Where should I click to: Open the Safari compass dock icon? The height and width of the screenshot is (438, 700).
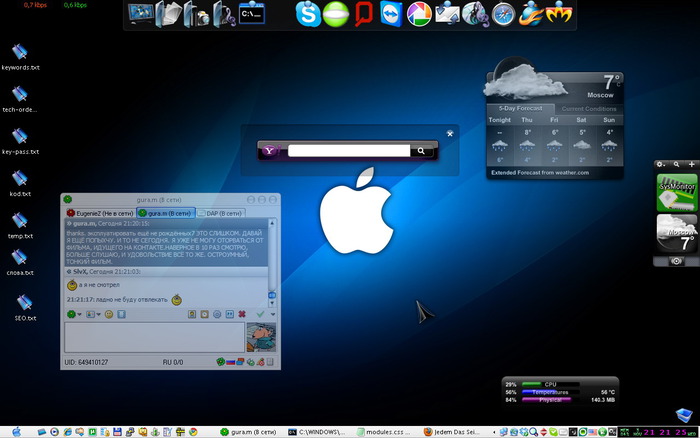click(503, 15)
